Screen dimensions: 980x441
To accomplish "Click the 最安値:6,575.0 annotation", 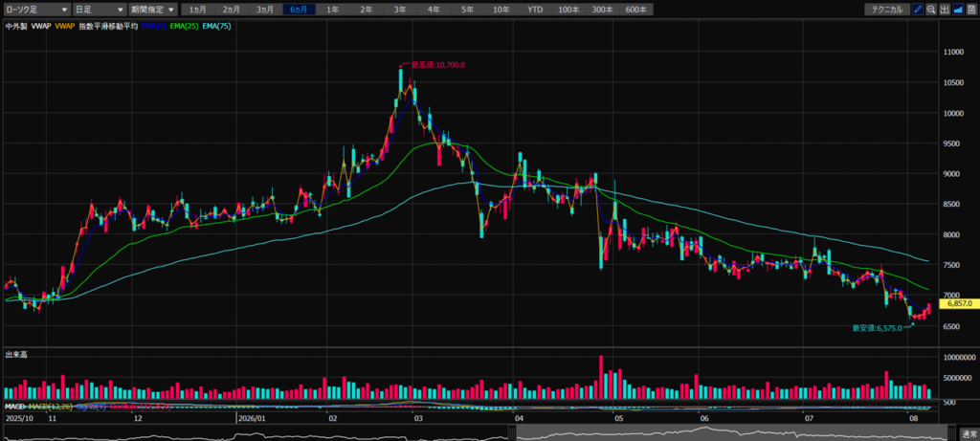I will tap(878, 328).
